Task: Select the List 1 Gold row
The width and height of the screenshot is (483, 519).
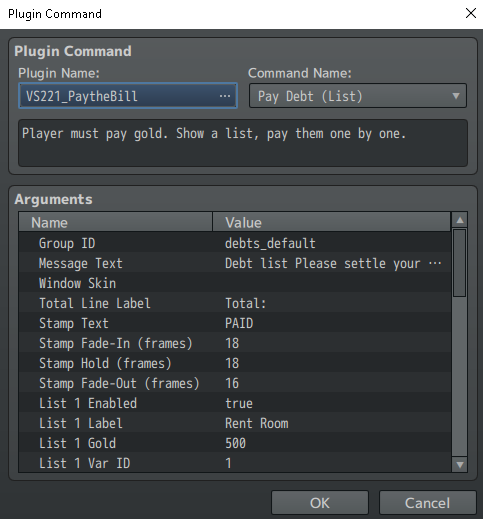Action: pyautogui.click(x=235, y=443)
